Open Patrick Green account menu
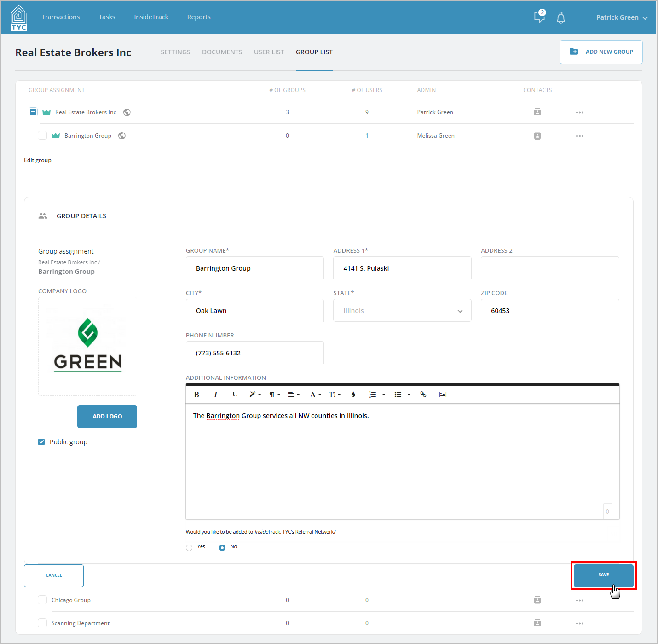Viewport: 658px width, 644px height. tap(622, 17)
